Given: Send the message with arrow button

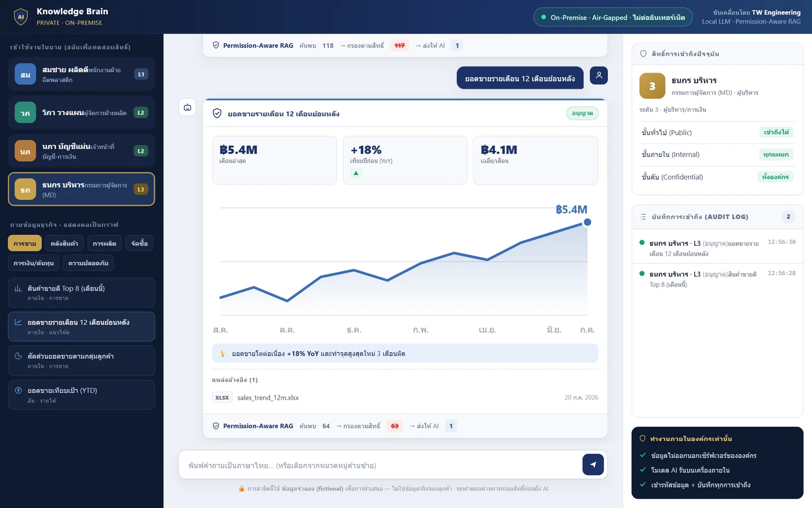Looking at the screenshot, I should 593,464.
